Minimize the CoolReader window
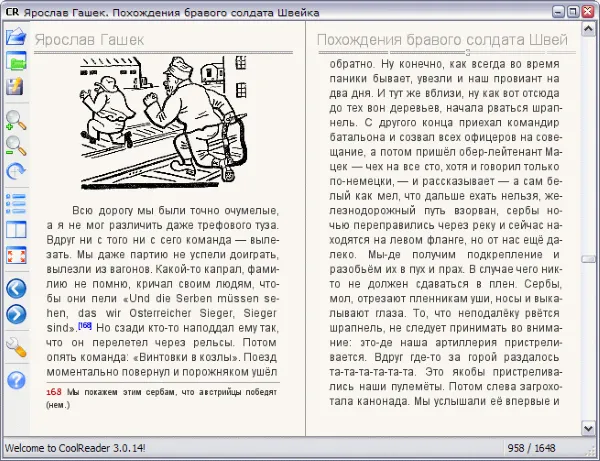600x461 pixels. coord(558,12)
